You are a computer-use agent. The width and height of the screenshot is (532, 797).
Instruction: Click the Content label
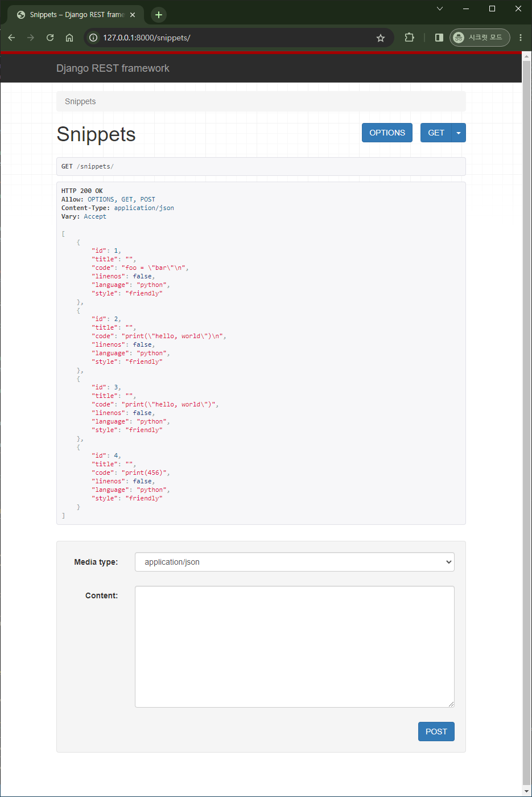click(x=101, y=595)
